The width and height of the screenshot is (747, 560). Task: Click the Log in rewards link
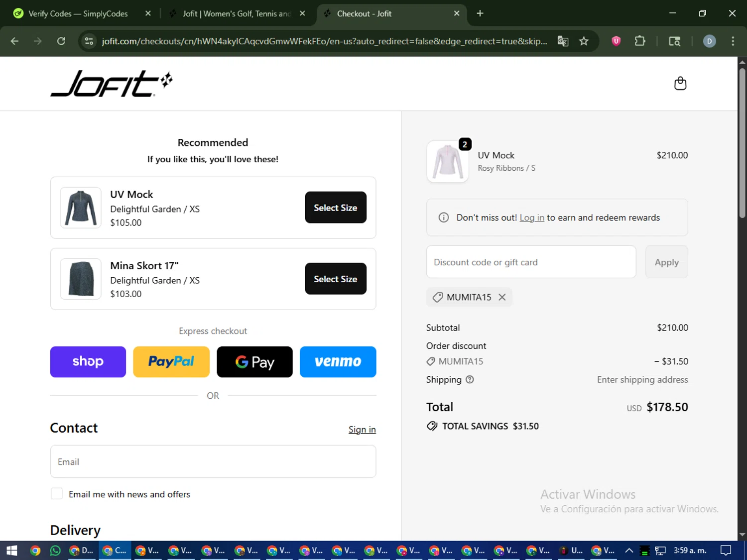coord(532,218)
